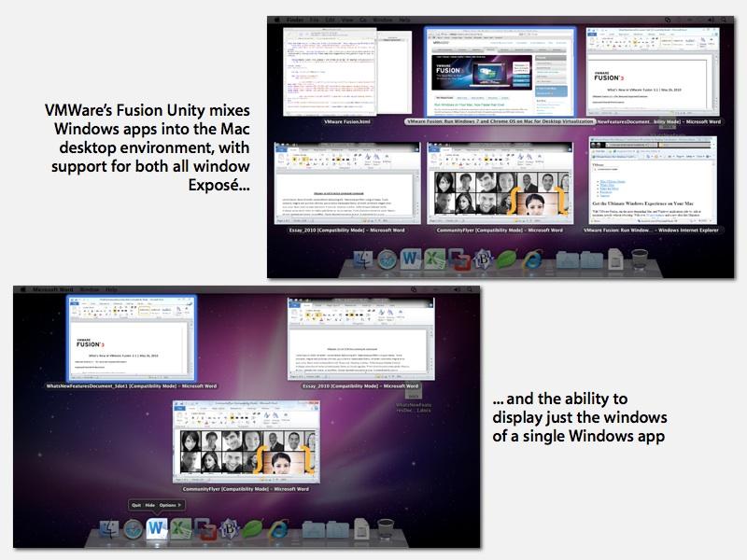Open the File menu in upper menu bar
The image size is (747, 560).
pyautogui.click(x=315, y=20)
